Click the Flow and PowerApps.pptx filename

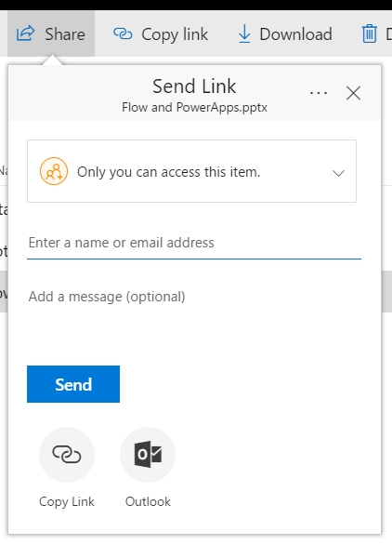pyautogui.click(x=194, y=107)
